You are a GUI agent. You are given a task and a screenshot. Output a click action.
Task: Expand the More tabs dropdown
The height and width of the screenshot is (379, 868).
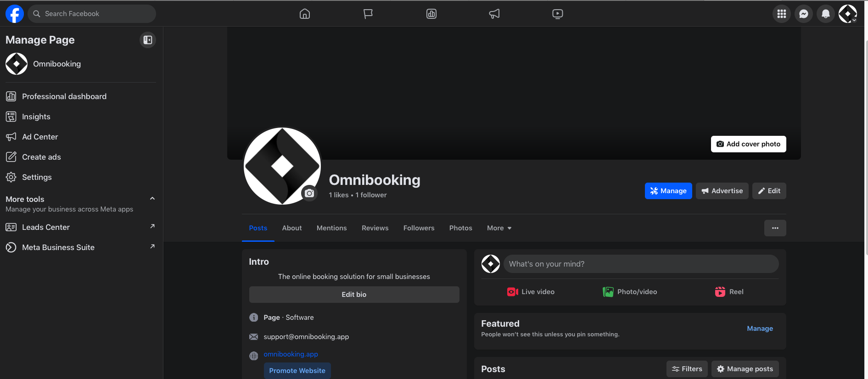[x=499, y=228]
